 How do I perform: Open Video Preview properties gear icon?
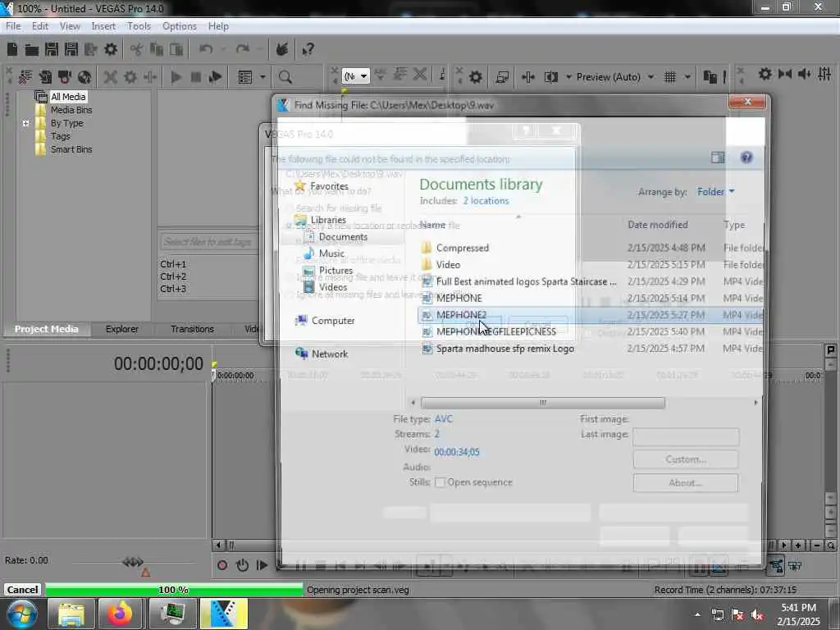click(x=475, y=77)
